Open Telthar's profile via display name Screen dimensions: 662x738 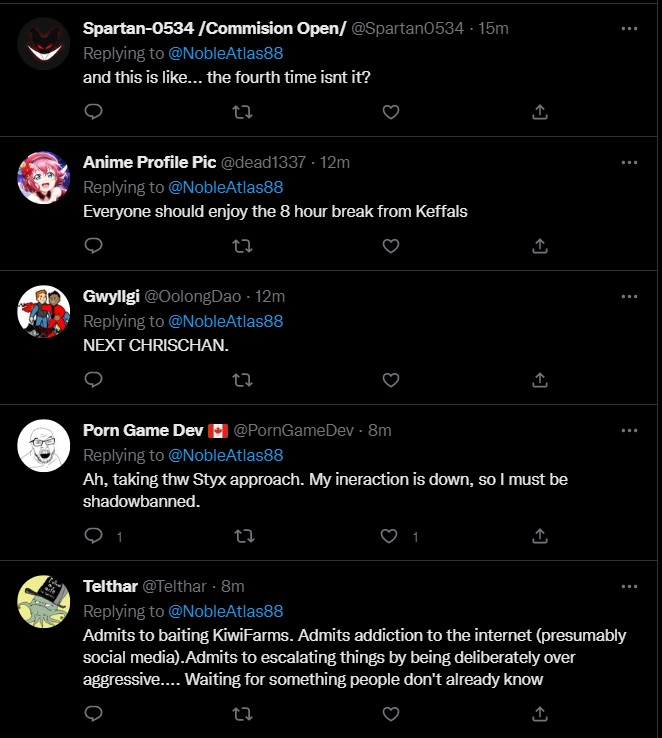[110, 586]
